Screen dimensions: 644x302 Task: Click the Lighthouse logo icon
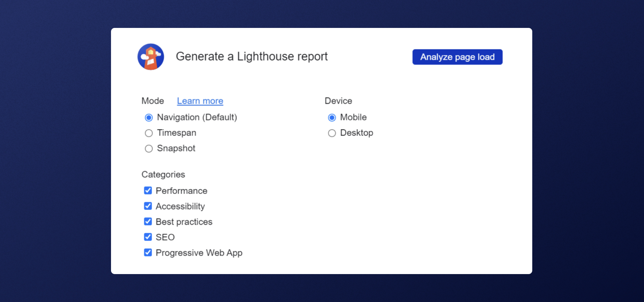click(151, 57)
